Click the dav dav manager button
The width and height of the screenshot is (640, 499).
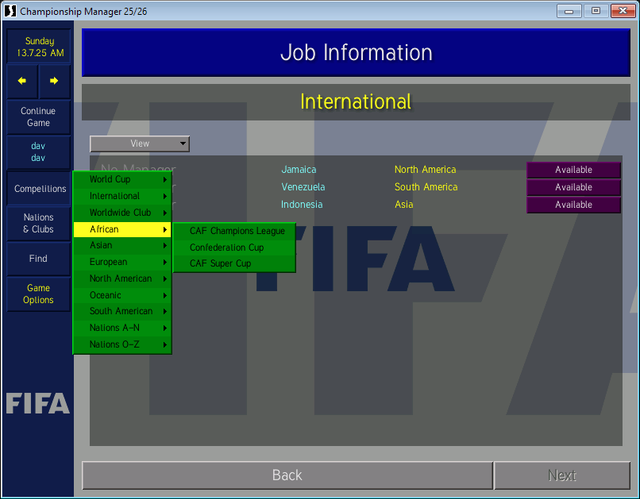click(38, 152)
